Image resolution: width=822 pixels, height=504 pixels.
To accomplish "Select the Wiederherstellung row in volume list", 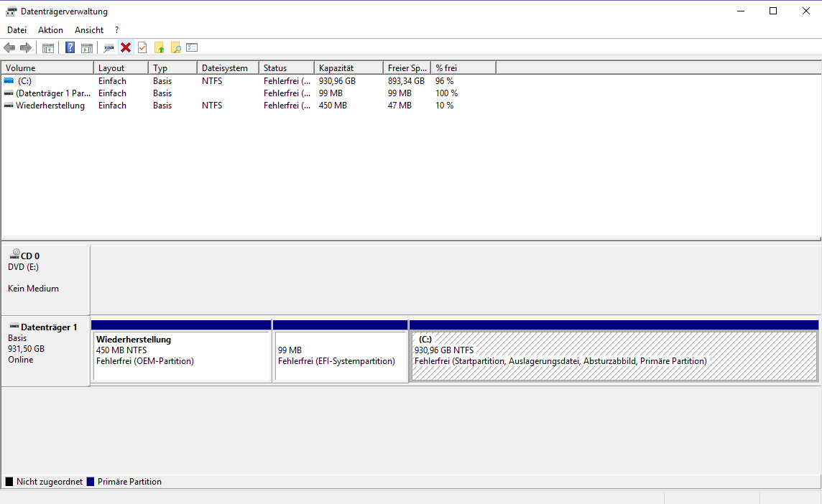I will coord(249,106).
